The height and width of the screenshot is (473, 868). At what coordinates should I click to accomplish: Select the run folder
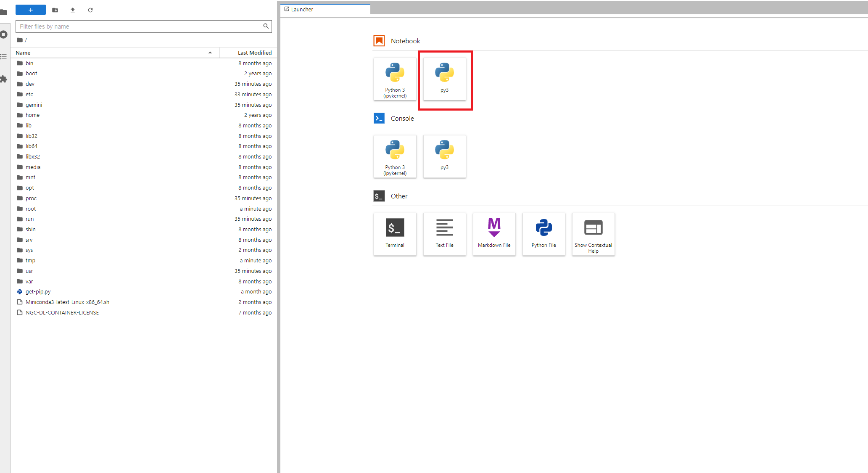[x=144, y=219]
